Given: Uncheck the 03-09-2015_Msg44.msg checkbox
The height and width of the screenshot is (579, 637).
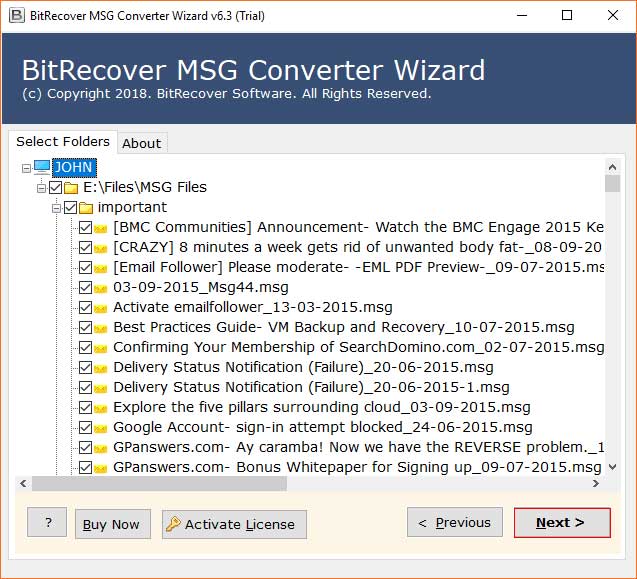Looking at the screenshot, I should click(85, 288).
